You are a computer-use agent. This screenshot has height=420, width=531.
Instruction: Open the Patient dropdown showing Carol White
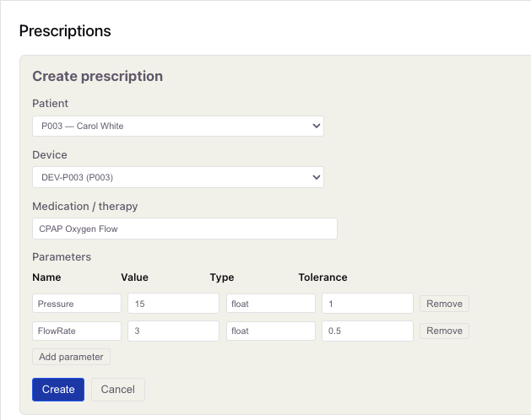[x=177, y=127]
